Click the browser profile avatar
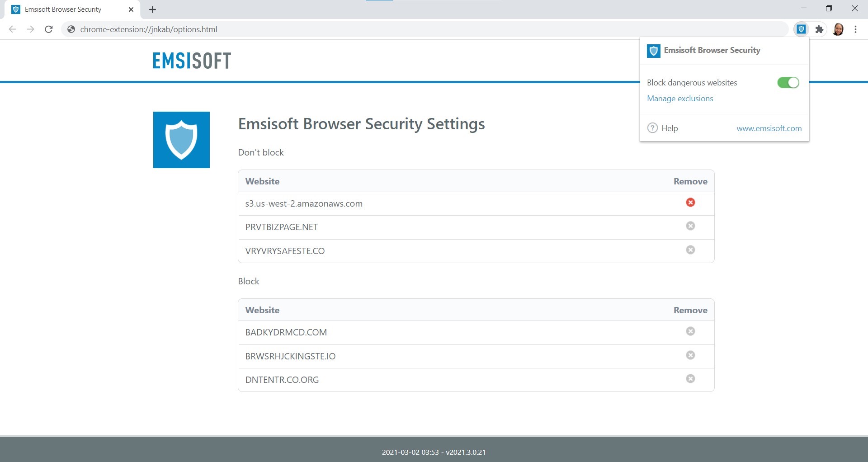 [839, 29]
